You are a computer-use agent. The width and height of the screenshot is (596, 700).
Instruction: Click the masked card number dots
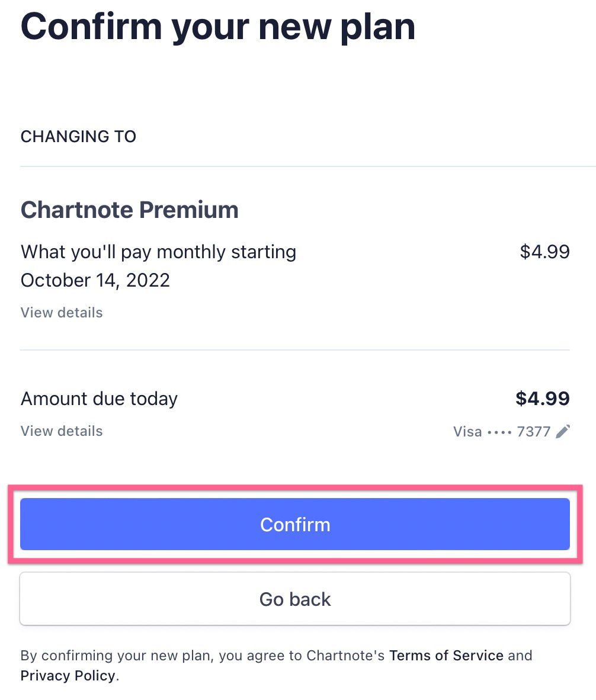[x=499, y=432]
